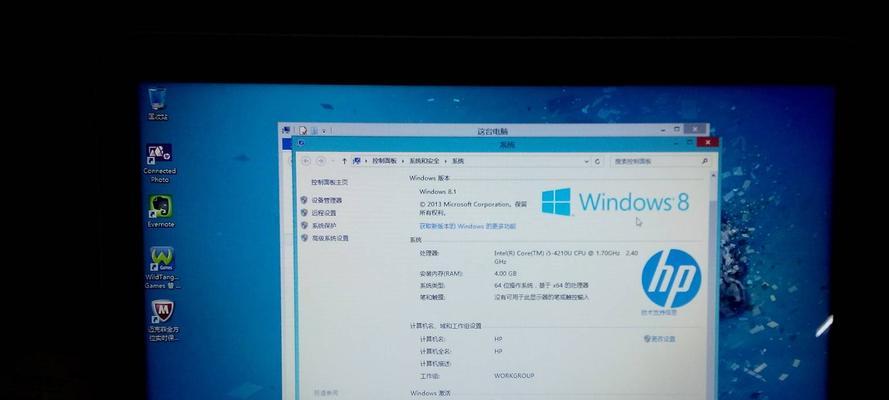
Task: Launch the Evernote desktop shortcut
Action: point(161,211)
